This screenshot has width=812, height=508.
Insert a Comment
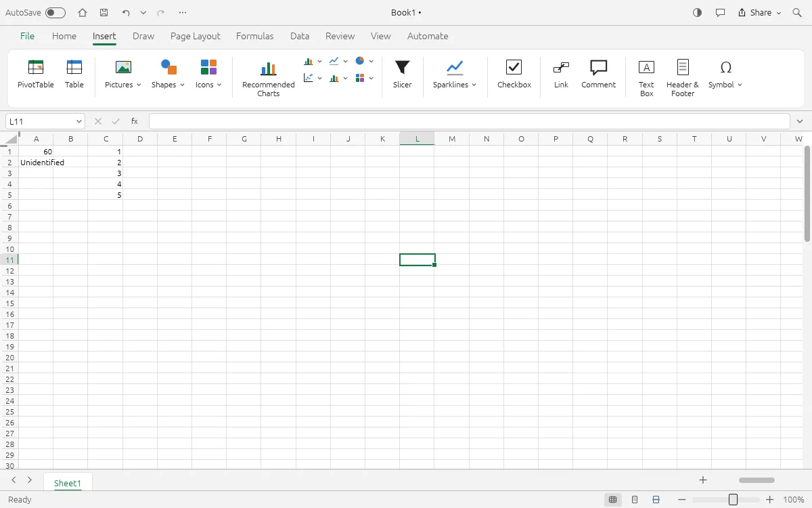click(598, 74)
